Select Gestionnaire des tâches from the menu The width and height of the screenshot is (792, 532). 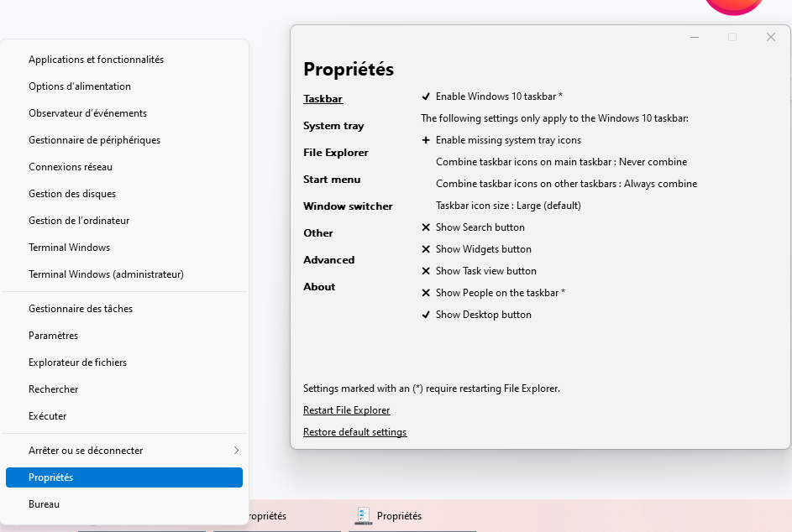click(x=81, y=309)
